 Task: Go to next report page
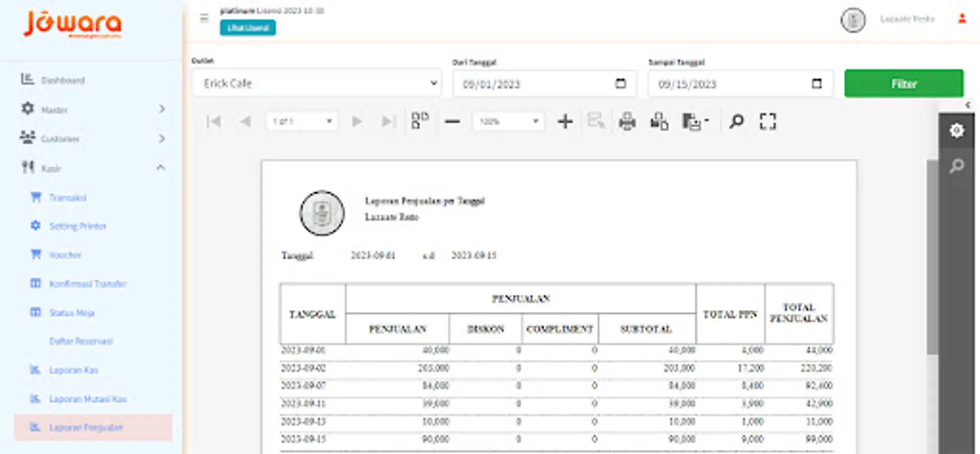[357, 122]
